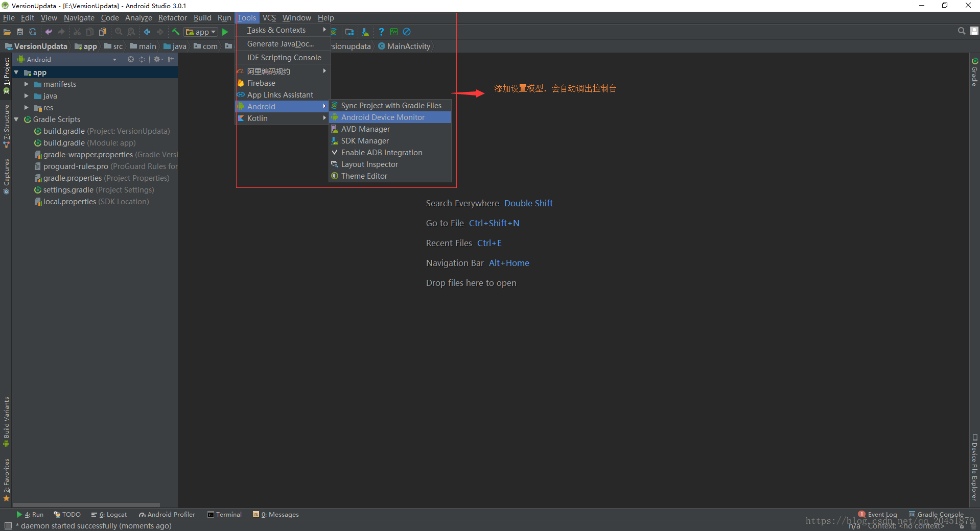
Task: Choose SDK Manager from submenu
Action: pyautogui.click(x=390, y=141)
